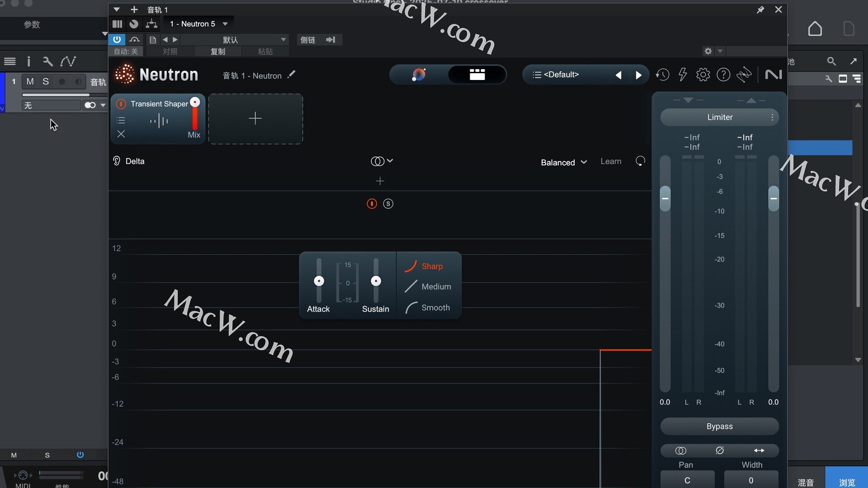Viewport: 868px width, 488px height.
Task: Click the Learn button
Action: [611, 161]
